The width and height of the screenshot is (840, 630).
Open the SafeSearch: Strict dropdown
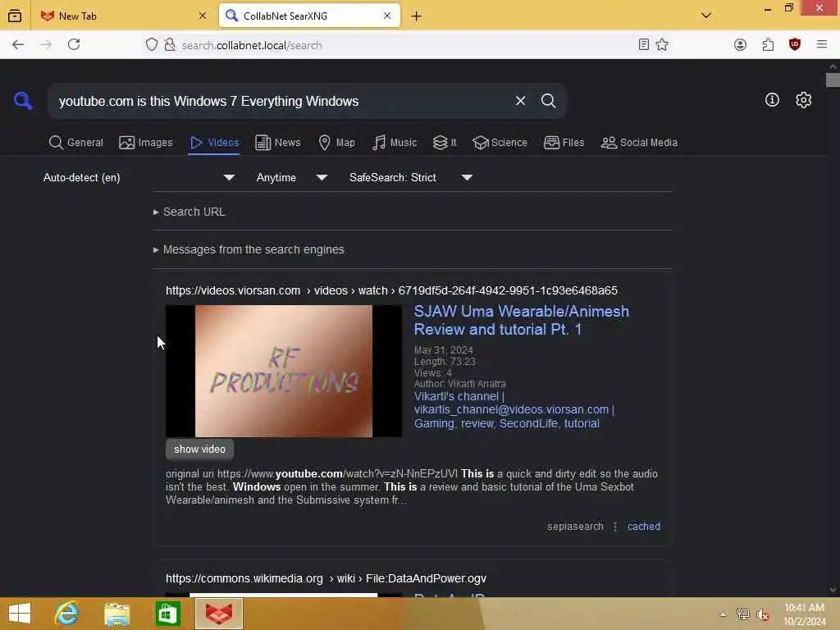click(411, 177)
